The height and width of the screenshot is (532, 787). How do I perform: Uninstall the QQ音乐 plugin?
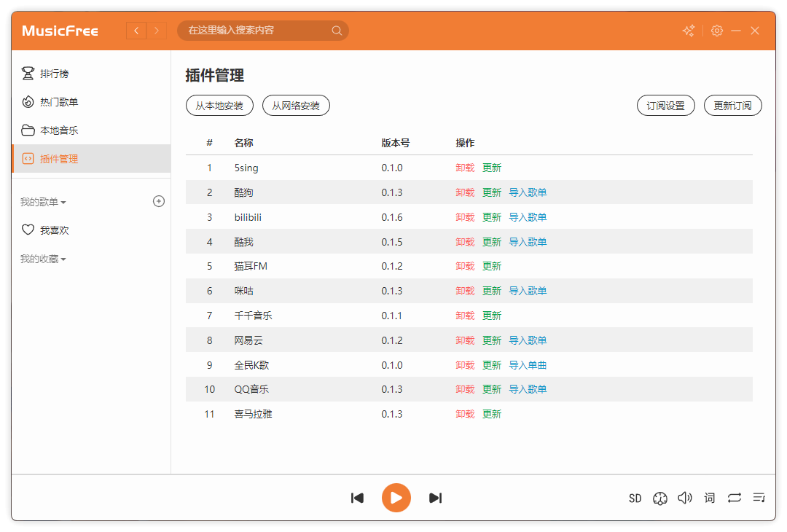pyautogui.click(x=465, y=389)
